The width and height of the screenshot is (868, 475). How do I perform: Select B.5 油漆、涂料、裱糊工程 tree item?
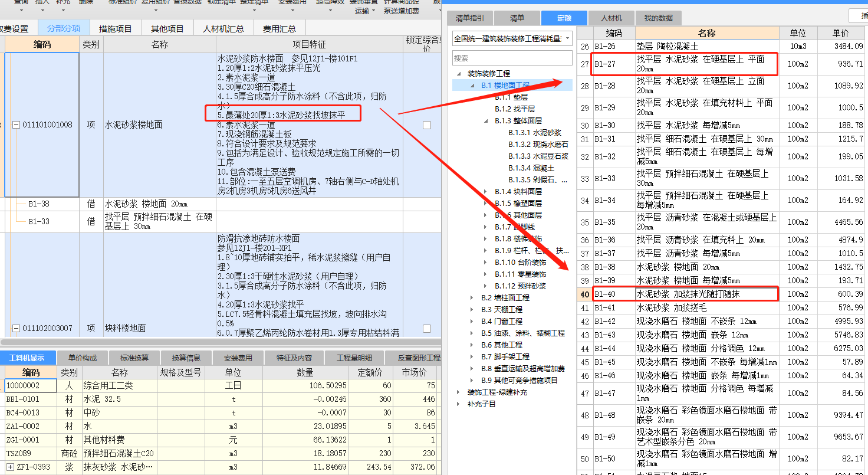click(523, 333)
